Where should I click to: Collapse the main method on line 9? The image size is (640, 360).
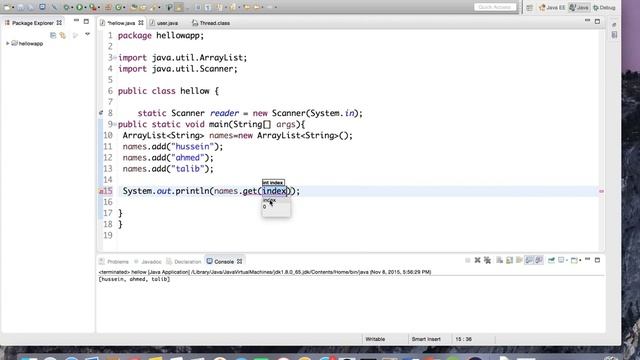pyautogui.click(x=115, y=124)
